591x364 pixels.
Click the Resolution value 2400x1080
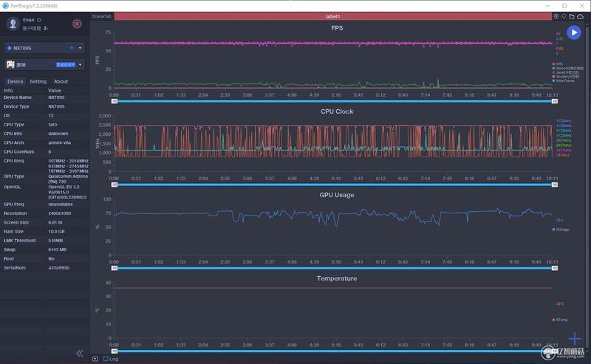point(59,213)
